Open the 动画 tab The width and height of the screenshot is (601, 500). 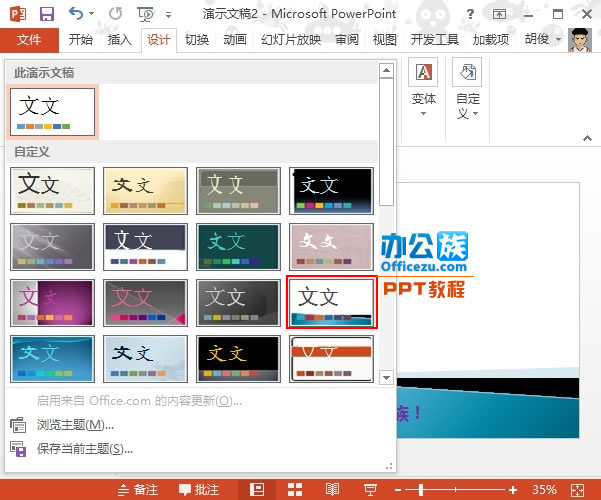click(235, 39)
